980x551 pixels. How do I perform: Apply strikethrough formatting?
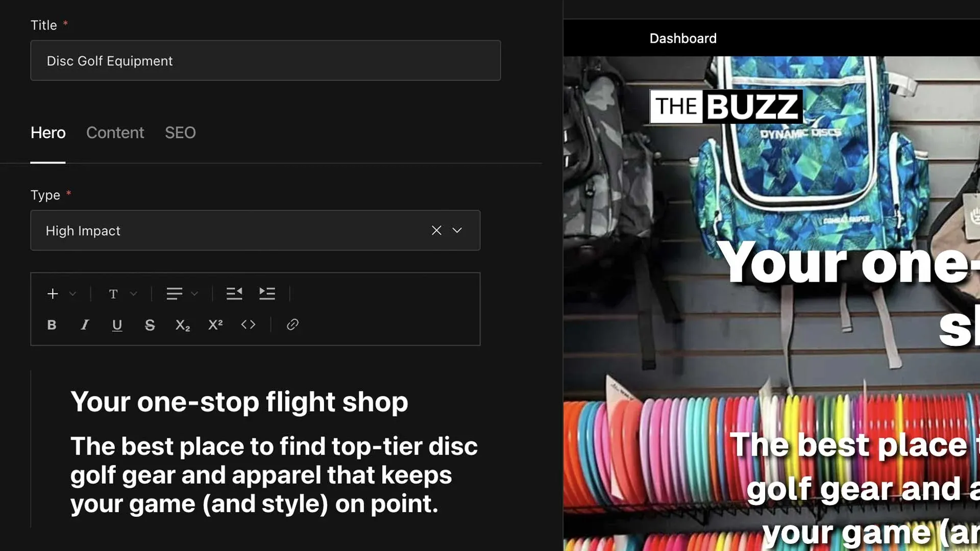pyautogui.click(x=150, y=325)
